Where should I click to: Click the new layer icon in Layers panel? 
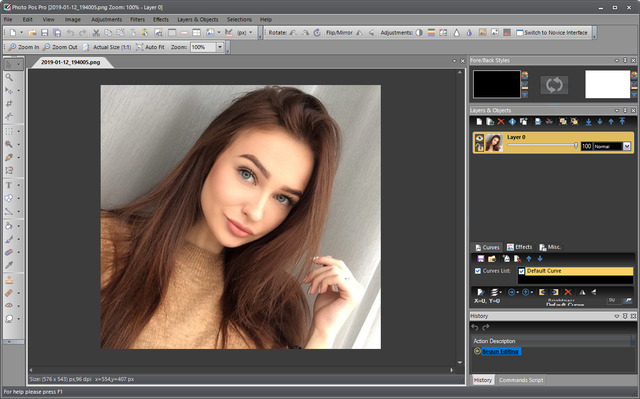click(x=479, y=122)
